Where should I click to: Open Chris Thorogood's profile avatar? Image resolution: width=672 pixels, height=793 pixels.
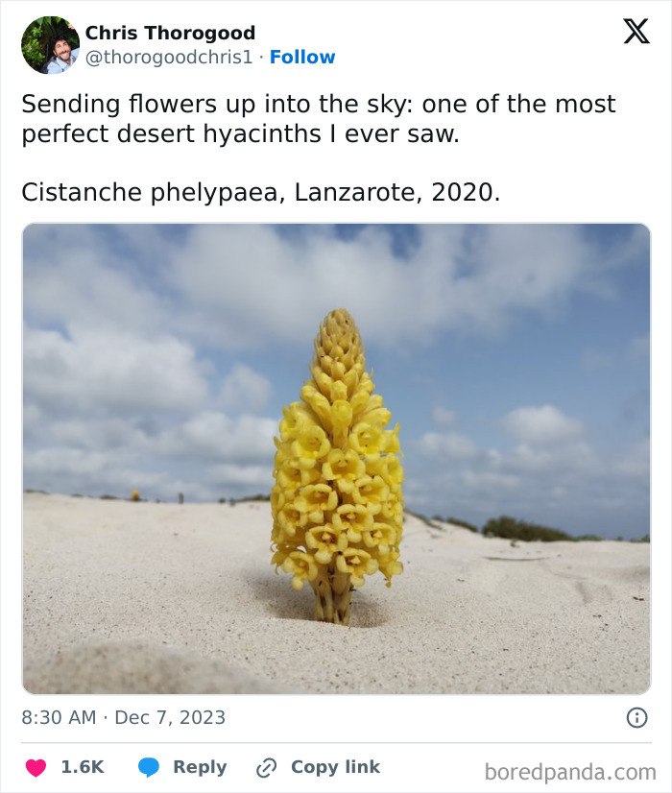pyautogui.click(x=50, y=45)
